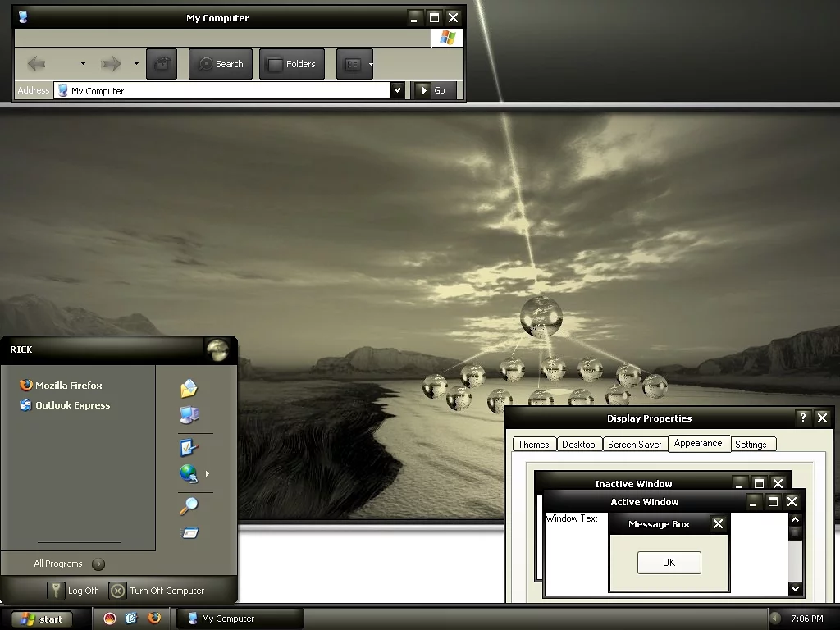This screenshot has width=840, height=630.
Task: Click the Forward arrow in My Computer toolbar
Action: tap(111, 64)
